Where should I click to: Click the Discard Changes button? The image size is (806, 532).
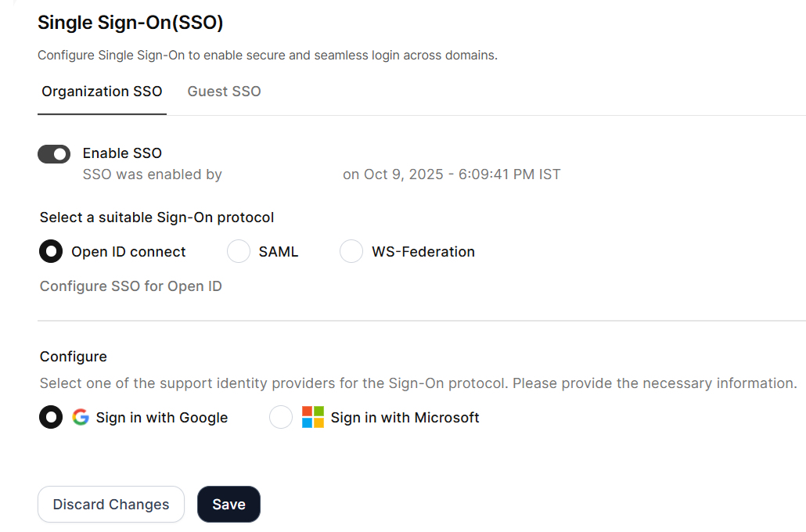point(111,505)
